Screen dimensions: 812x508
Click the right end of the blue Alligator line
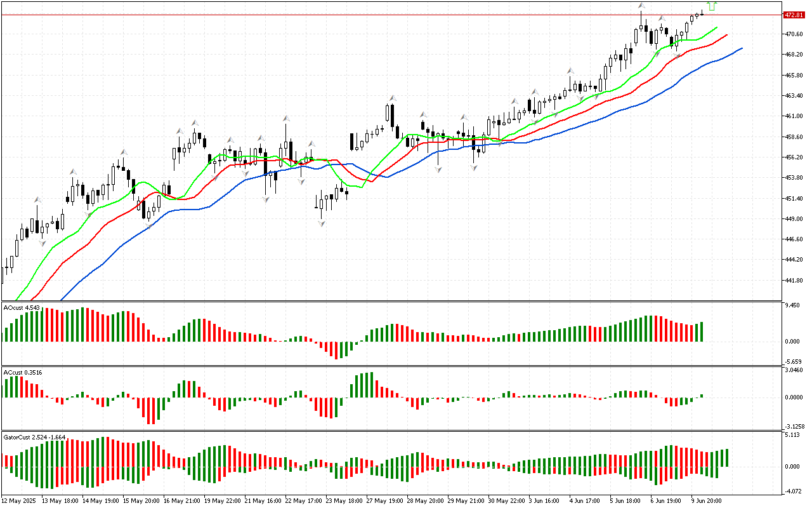[741, 48]
